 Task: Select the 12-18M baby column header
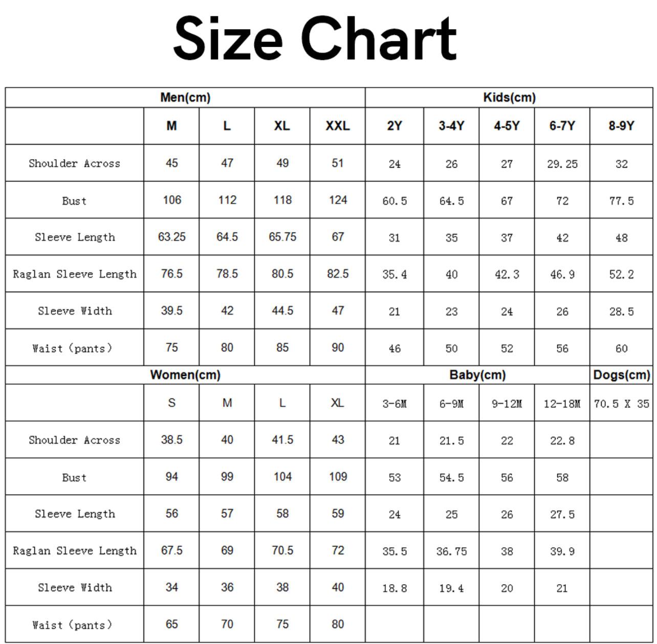tap(562, 404)
